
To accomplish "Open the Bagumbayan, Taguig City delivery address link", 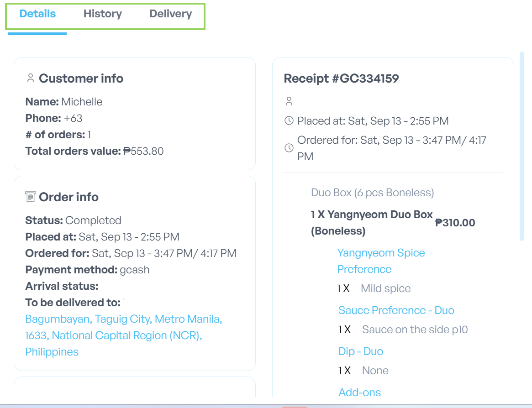I will pos(124,335).
